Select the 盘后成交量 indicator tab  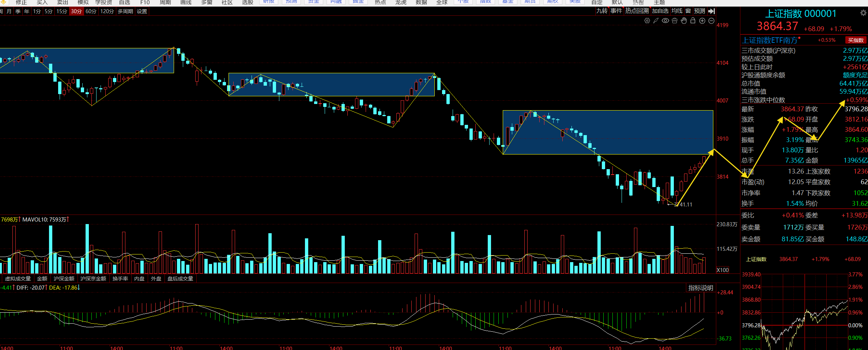click(x=180, y=279)
